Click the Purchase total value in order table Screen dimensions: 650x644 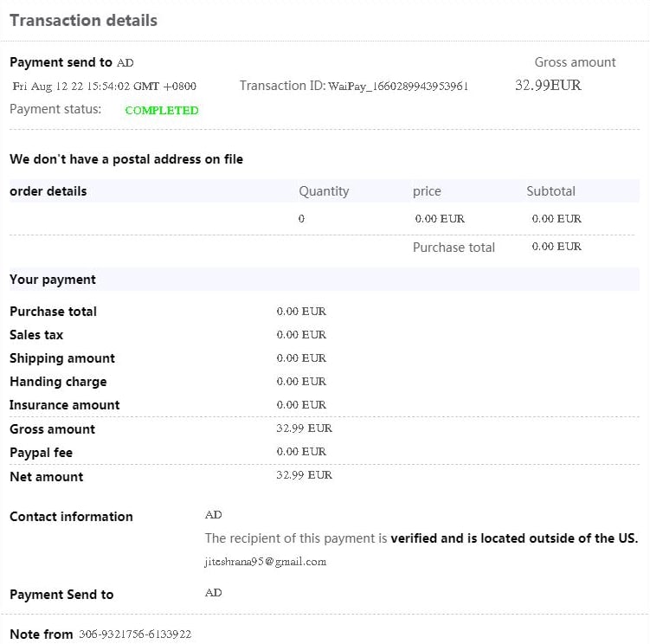pyautogui.click(x=557, y=247)
